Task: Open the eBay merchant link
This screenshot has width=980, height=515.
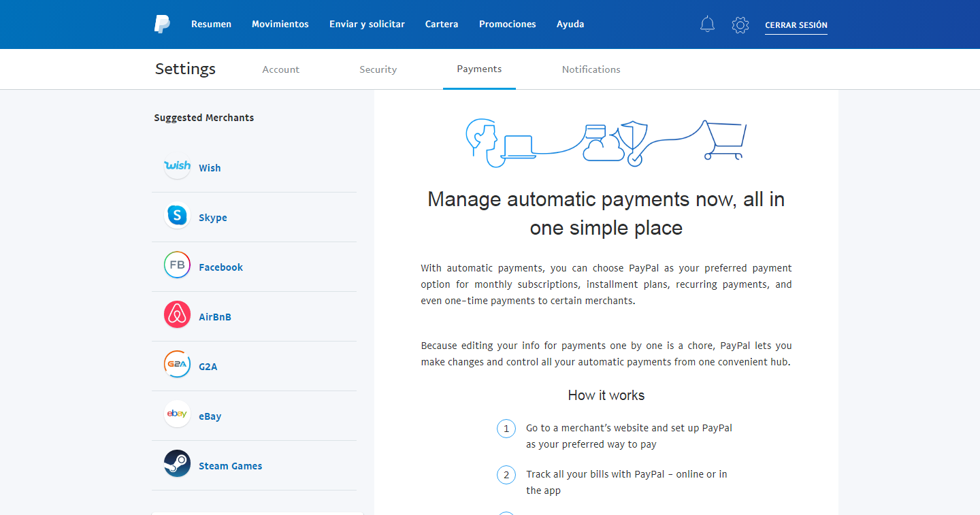Action: tap(210, 416)
